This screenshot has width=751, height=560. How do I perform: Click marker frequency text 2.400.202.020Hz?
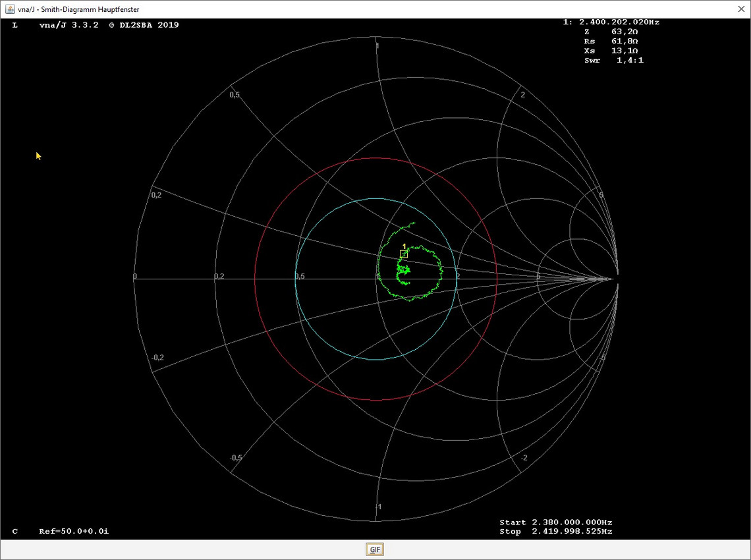(x=619, y=22)
